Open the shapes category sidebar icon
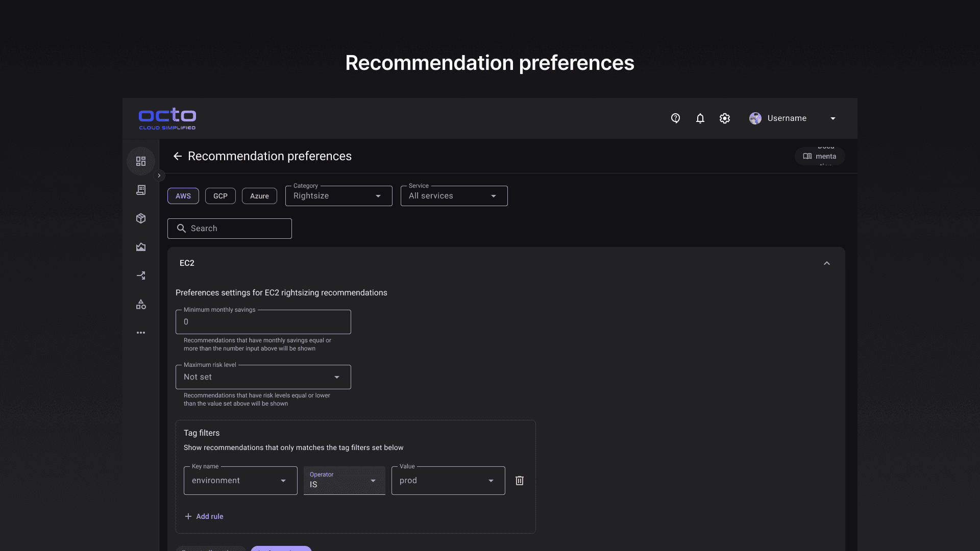 click(141, 305)
